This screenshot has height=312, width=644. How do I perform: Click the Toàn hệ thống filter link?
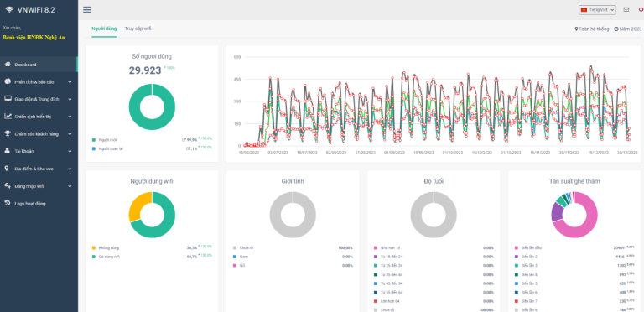tap(594, 29)
